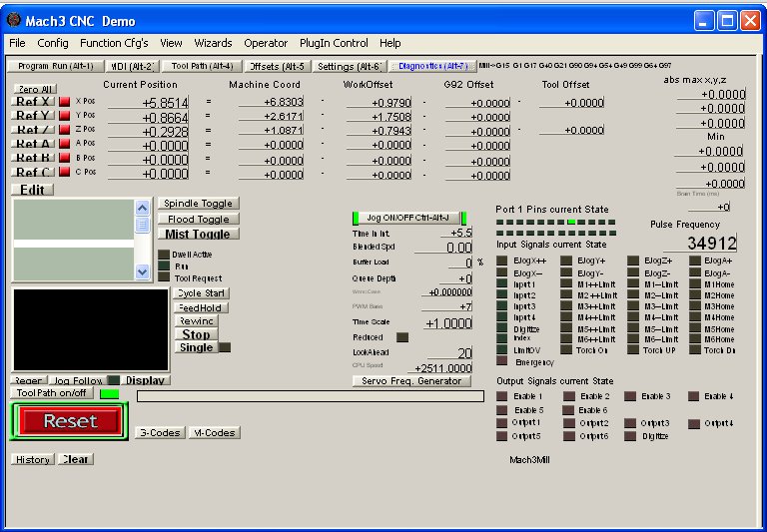Click the green Tool Path on/off LED
This screenshot has width=767, height=532.
(109, 393)
